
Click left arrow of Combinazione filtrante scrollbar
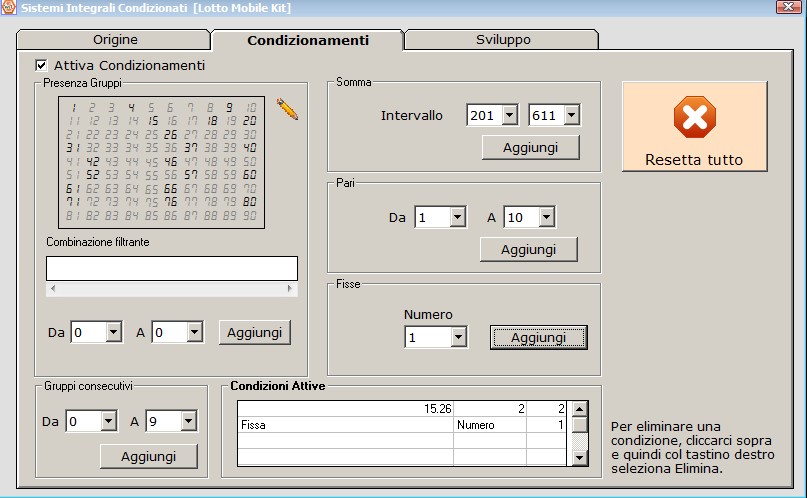pyautogui.click(x=53, y=289)
